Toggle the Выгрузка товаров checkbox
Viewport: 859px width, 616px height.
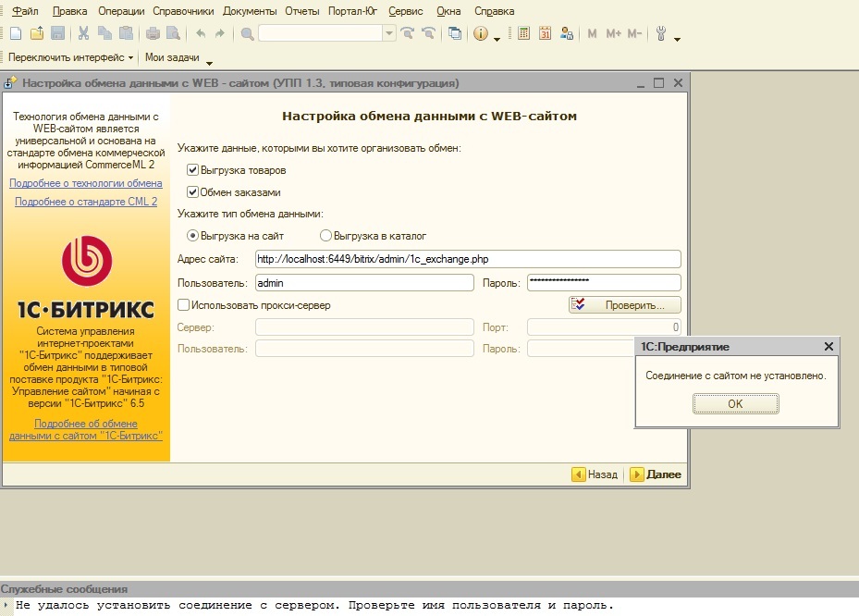click(192, 170)
